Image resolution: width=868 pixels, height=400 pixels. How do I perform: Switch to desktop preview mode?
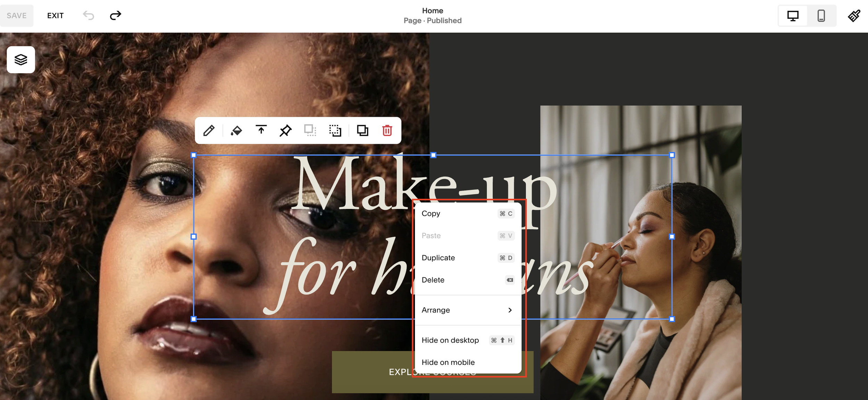pyautogui.click(x=793, y=16)
